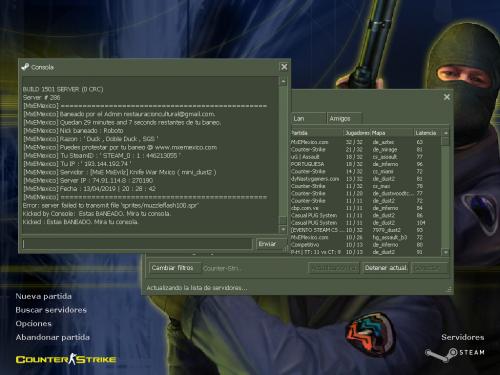Viewport: 500px width, 375px height.
Task: Focus the console command input field
Action: pyautogui.click(x=137, y=244)
